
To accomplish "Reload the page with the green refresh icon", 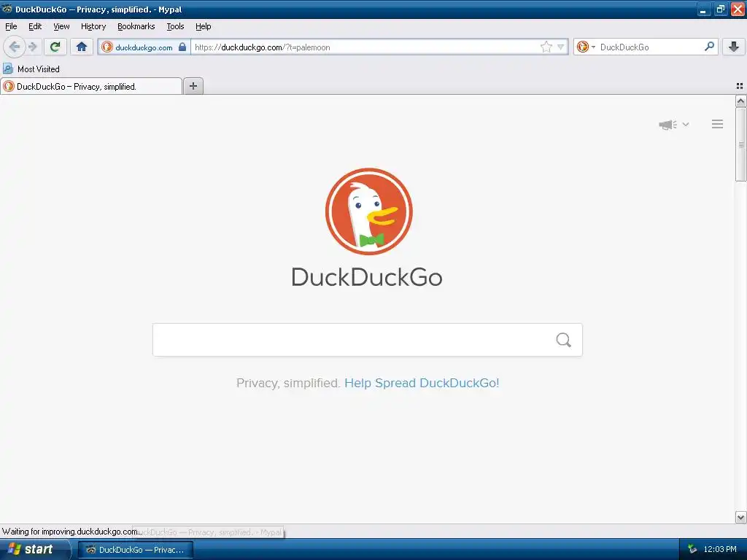I will [55, 47].
